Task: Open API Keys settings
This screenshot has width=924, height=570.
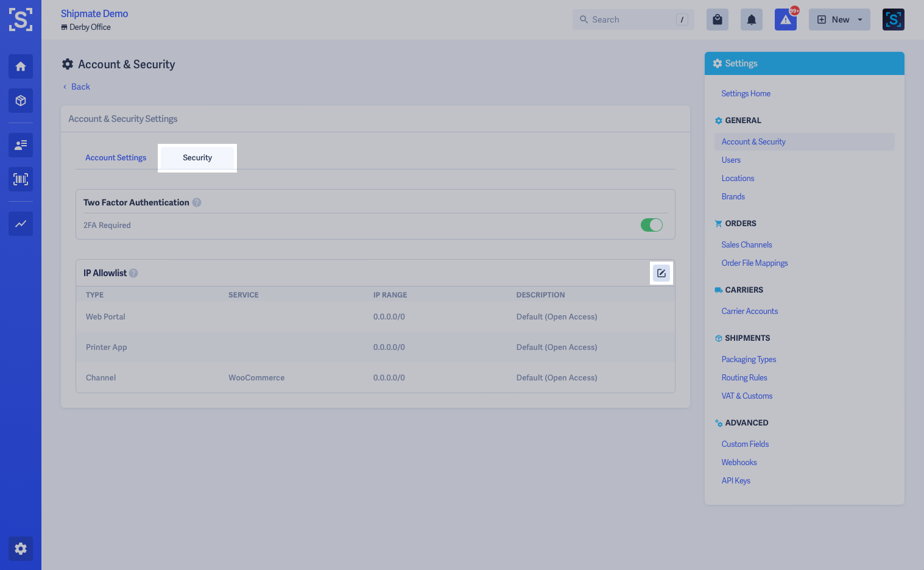Action: click(736, 480)
